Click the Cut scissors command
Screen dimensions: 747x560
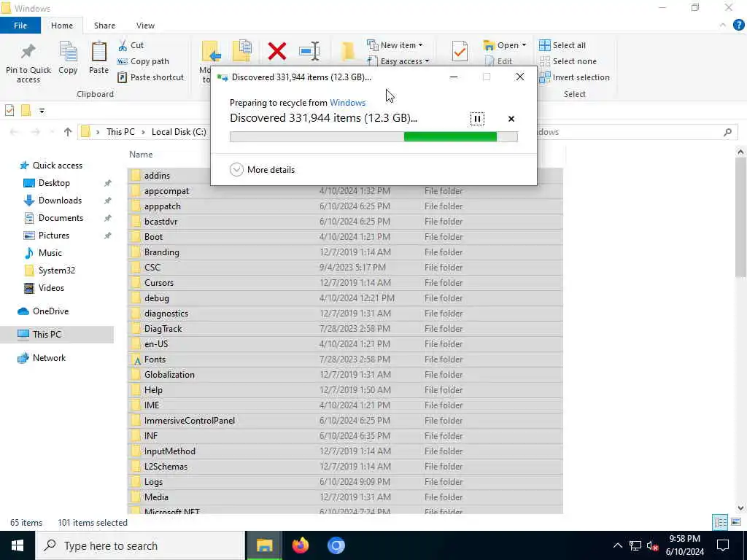(131, 45)
